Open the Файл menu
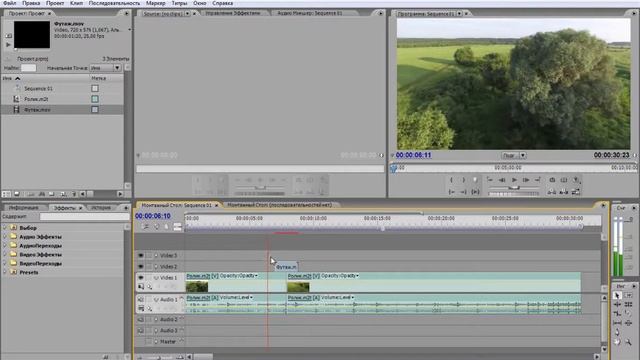 [10, 3]
